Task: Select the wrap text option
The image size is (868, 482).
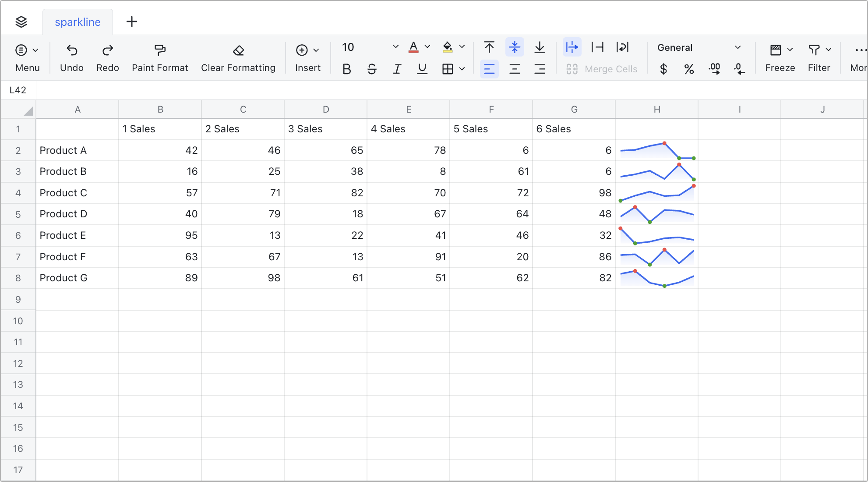Action: (622, 47)
